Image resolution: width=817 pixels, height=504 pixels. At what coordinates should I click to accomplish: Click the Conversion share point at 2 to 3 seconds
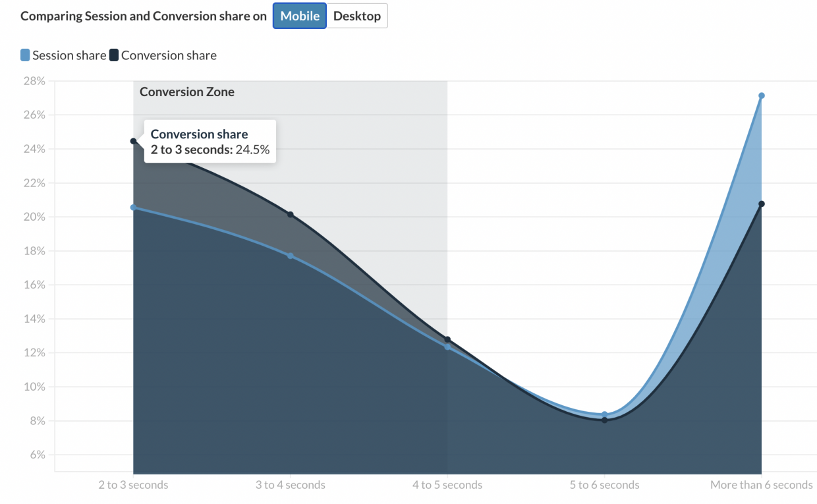(x=134, y=140)
